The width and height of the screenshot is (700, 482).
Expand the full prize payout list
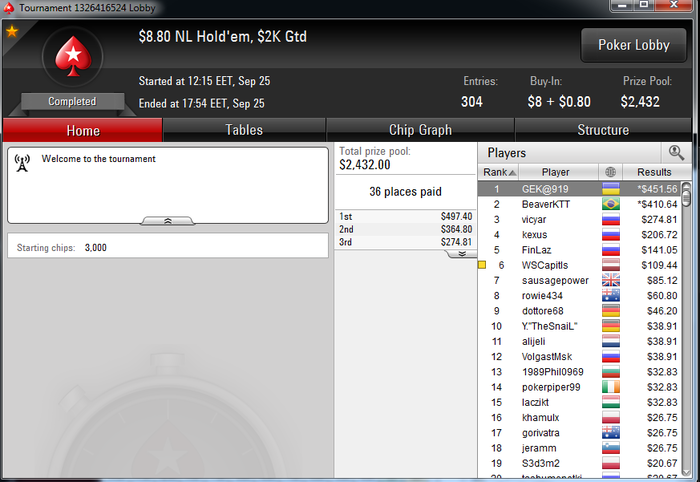click(462, 253)
